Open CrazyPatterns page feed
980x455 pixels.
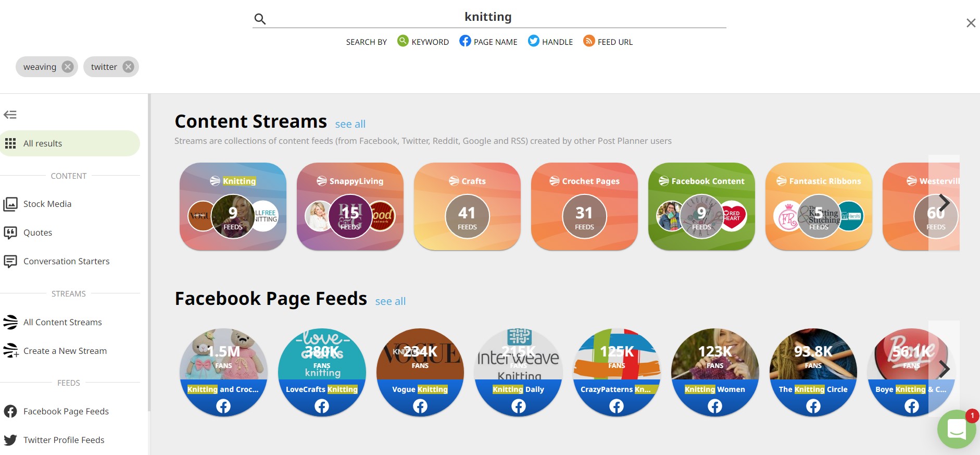click(617, 372)
